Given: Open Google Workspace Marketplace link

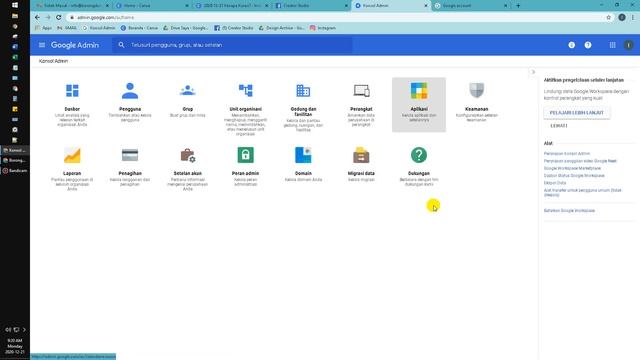Looking at the screenshot, I should coord(572,168).
